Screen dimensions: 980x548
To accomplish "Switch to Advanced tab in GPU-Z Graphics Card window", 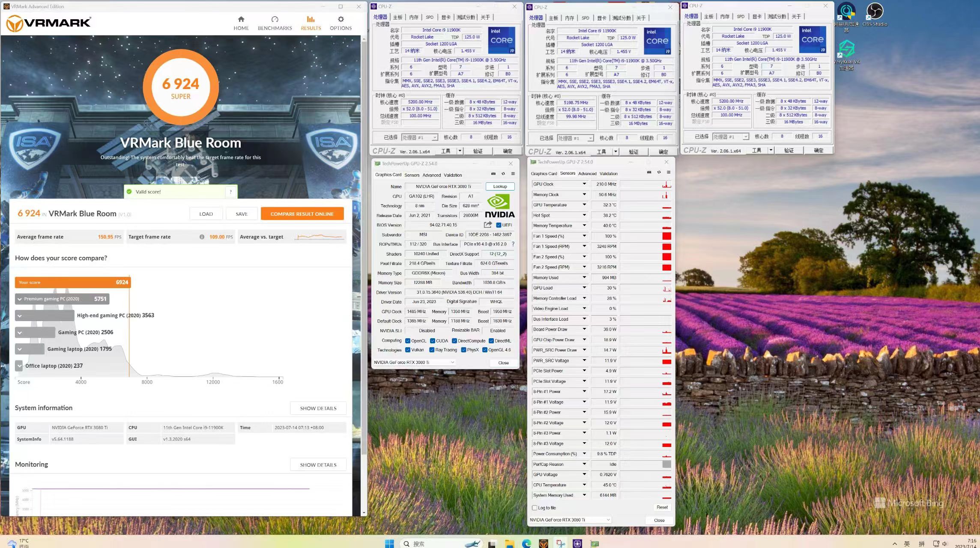I will 431,175.
